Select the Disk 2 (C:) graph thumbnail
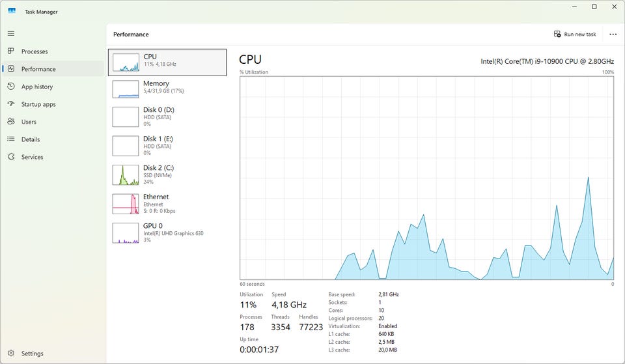Image resolution: width=625 pixels, height=364 pixels. pyautogui.click(x=126, y=175)
